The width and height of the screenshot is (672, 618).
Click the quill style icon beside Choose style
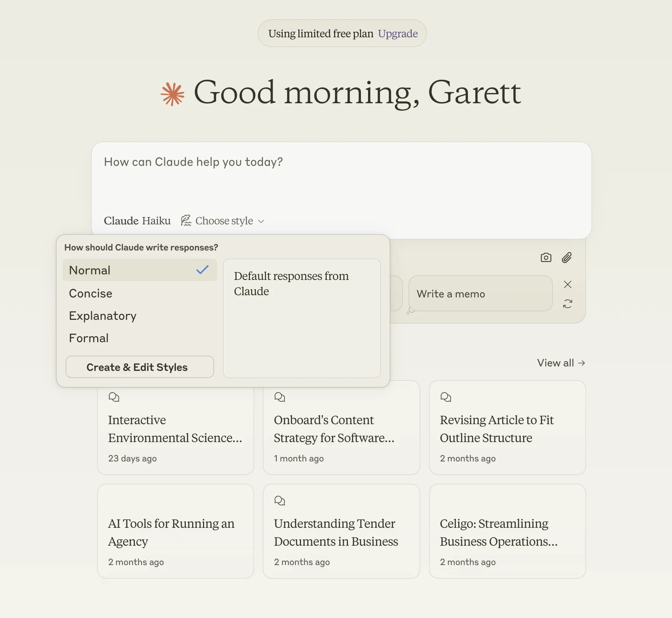[186, 220]
